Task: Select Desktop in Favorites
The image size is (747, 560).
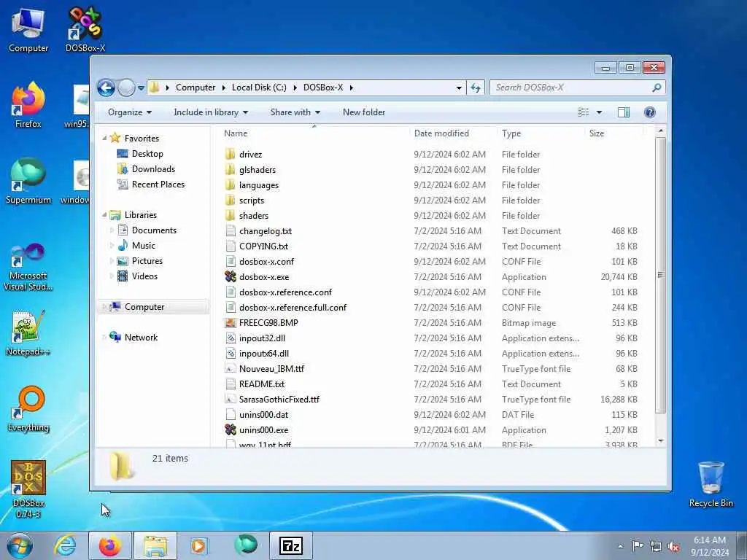Action: click(147, 154)
